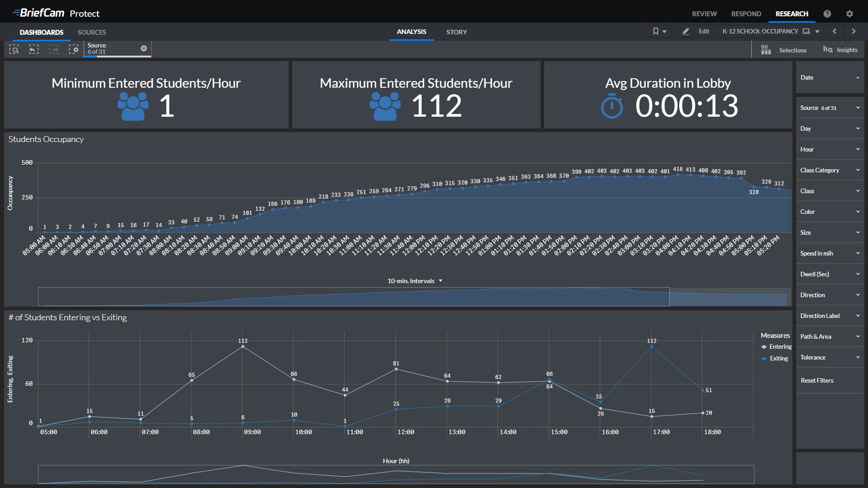Expand the Hour filter
The image size is (868, 488).
coord(830,149)
